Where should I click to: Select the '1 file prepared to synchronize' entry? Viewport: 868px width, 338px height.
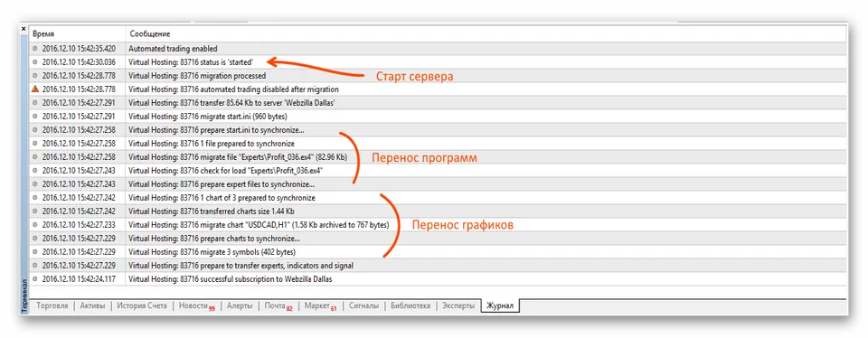coord(211,144)
